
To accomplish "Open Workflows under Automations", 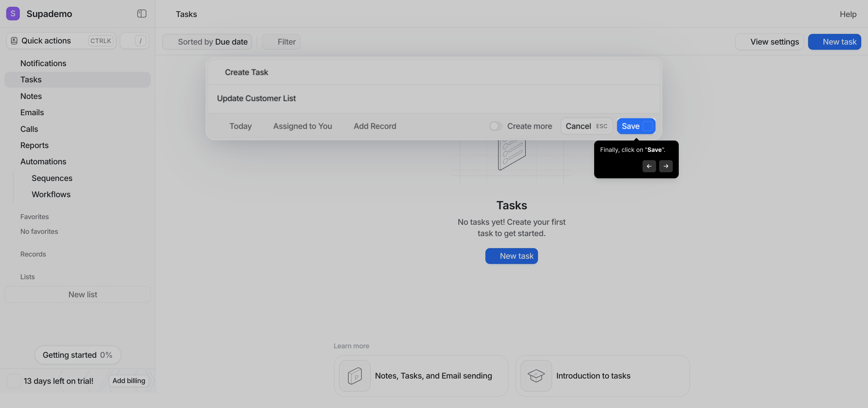I will pyautogui.click(x=51, y=195).
